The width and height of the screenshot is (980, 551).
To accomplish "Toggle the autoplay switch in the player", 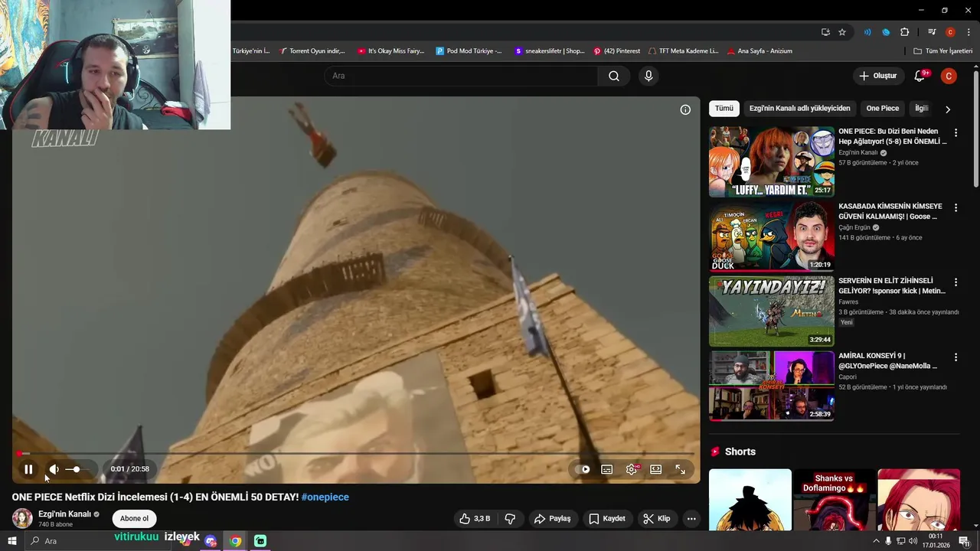I will coord(583,469).
